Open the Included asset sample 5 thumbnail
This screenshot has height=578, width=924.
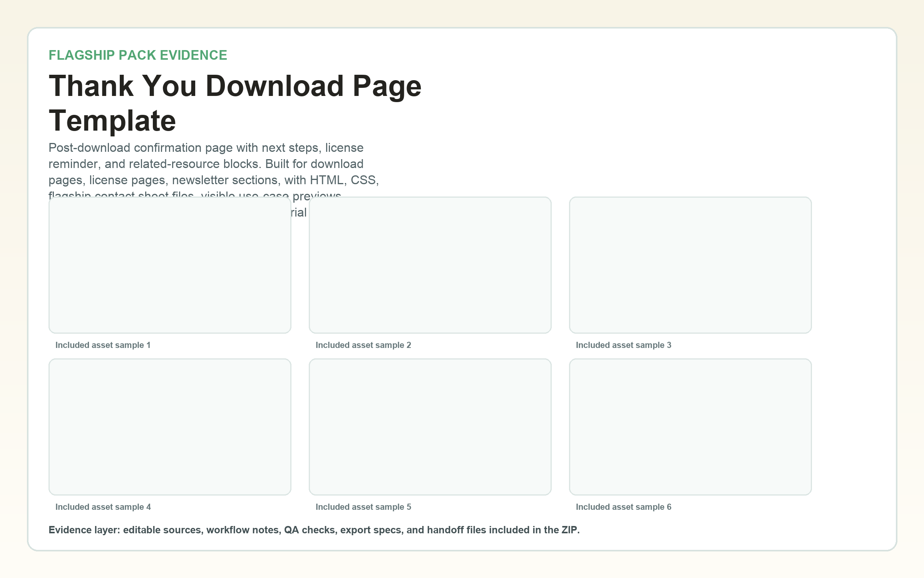click(430, 427)
